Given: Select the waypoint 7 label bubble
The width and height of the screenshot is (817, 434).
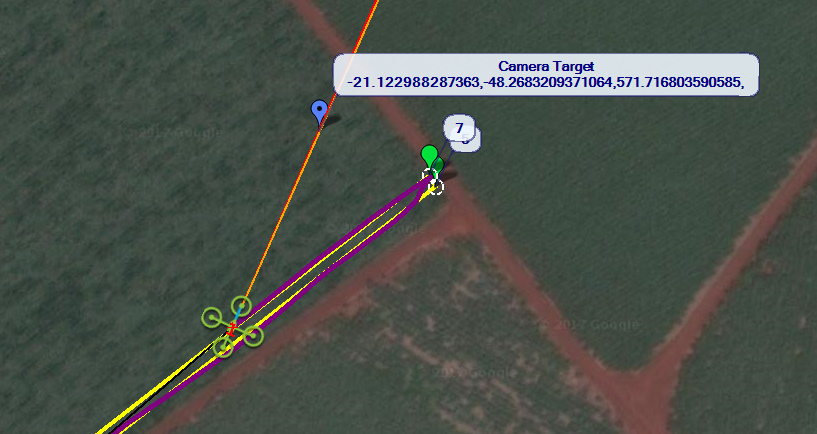Looking at the screenshot, I should 459,128.
